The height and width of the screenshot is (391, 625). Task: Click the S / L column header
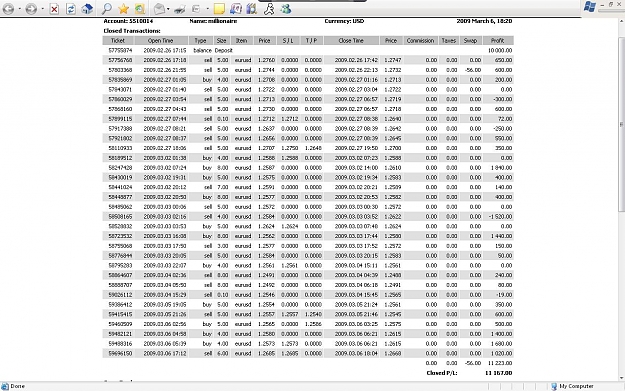pos(288,41)
